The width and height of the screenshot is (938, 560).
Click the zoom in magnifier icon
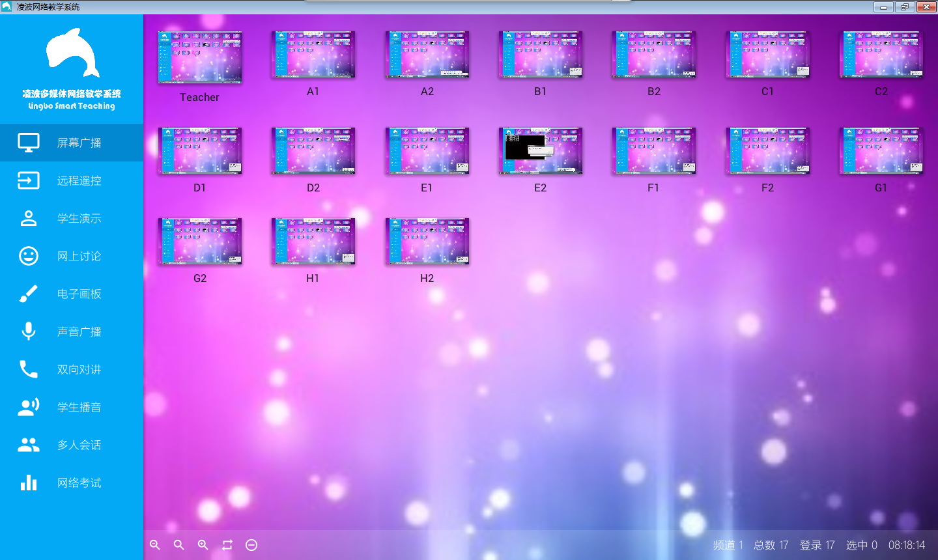(203, 545)
